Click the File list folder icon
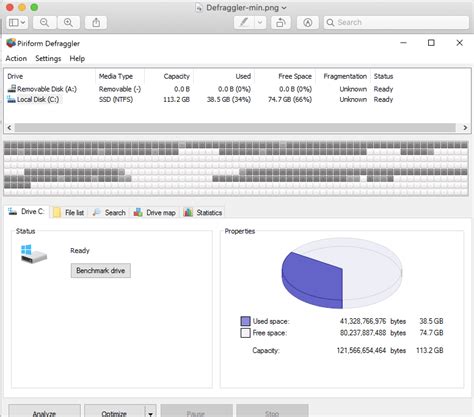Screen dimensions: 474x417 pyautogui.click(x=57, y=212)
